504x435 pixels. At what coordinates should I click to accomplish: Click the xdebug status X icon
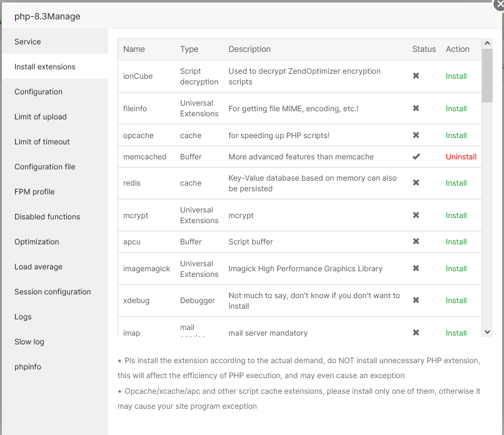(x=416, y=301)
